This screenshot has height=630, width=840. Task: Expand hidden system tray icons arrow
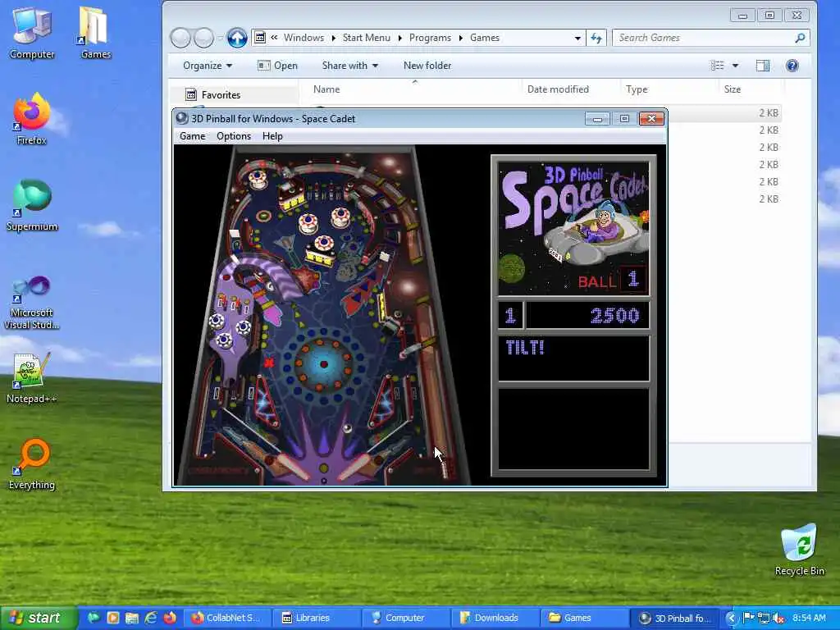[732, 619]
